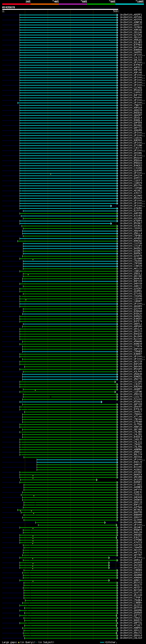
Task: Select hit label UniRef100_Q4RYU9
Action: [x=131, y=284]
